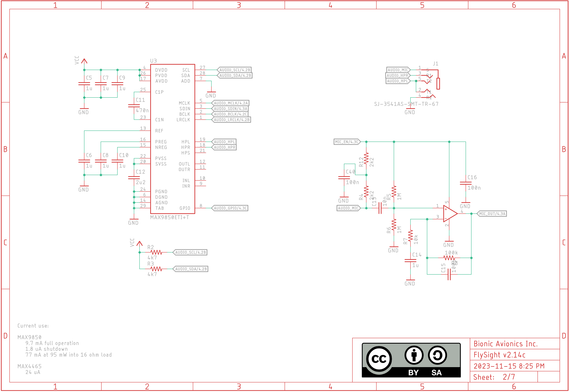The height and width of the screenshot is (392, 569).
Task: Click the C11 470n capacitor symbol
Action: (x=134, y=106)
